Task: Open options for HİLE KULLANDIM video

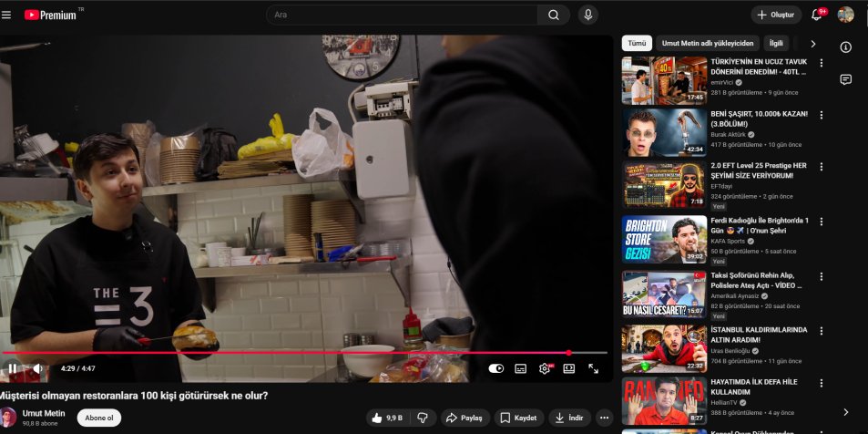Action: tap(822, 383)
